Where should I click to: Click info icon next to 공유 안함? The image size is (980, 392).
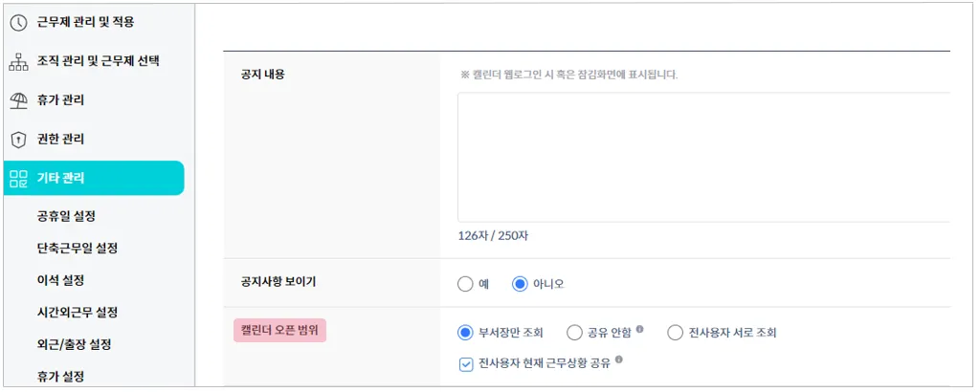[639, 330]
